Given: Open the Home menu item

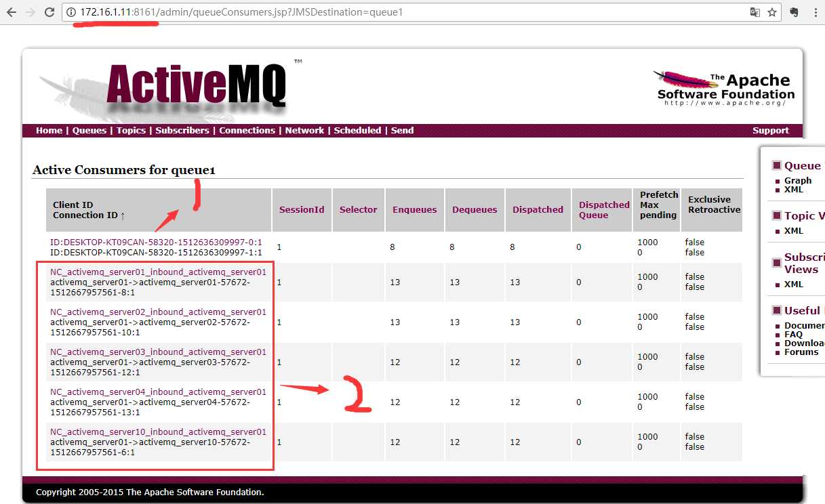Looking at the screenshot, I should (49, 131).
